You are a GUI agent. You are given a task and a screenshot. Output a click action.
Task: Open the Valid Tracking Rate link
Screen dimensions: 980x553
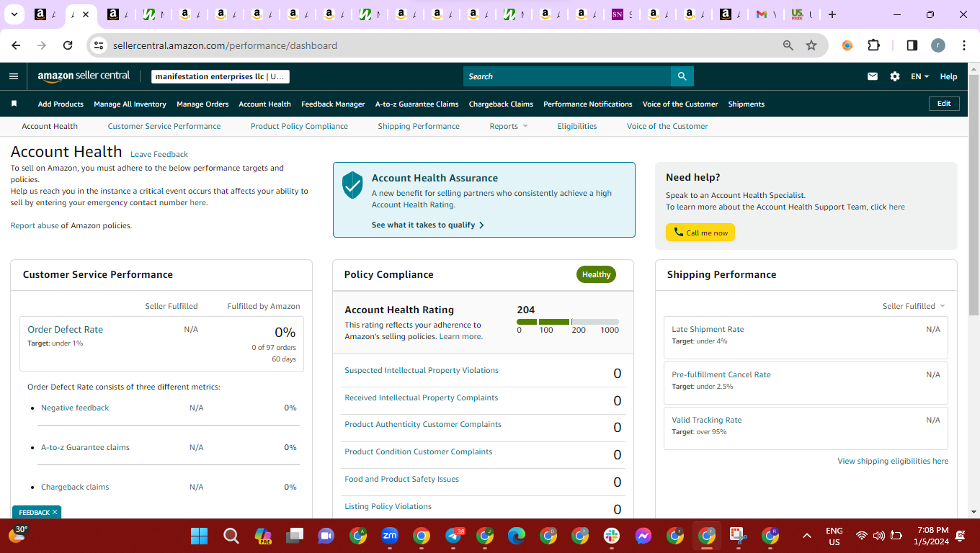pos(707,420)
